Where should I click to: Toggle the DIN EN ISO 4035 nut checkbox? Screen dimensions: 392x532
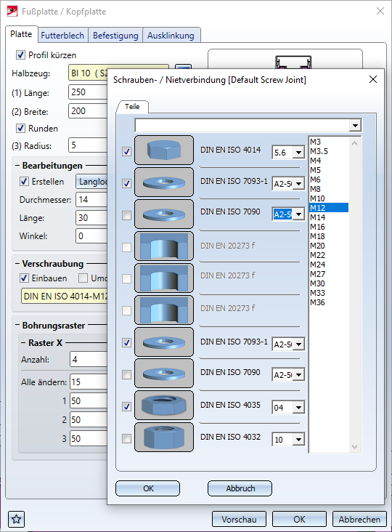point(127,406)
